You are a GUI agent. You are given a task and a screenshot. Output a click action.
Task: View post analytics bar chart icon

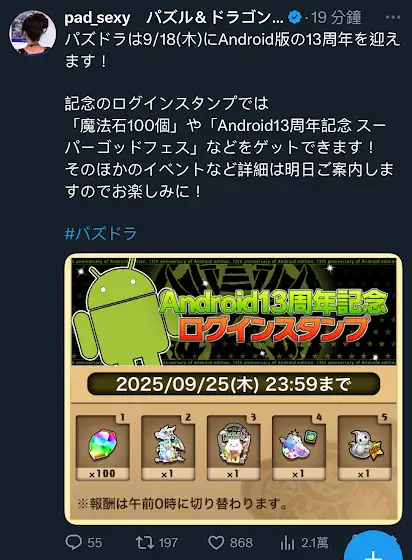287,543
